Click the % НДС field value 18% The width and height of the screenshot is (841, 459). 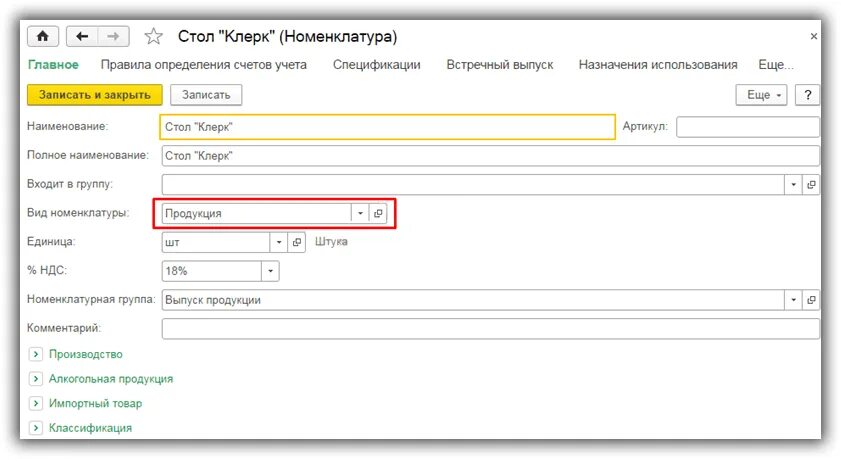212,271
